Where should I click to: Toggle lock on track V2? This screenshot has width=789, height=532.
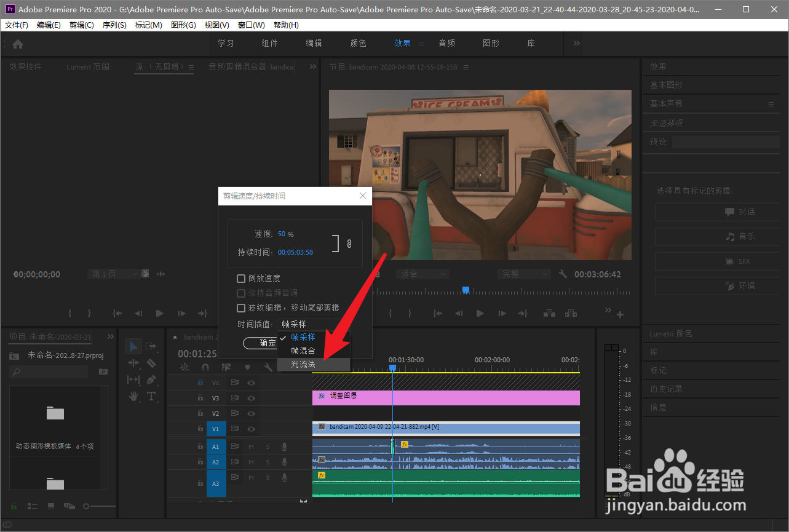click(200, 413)
